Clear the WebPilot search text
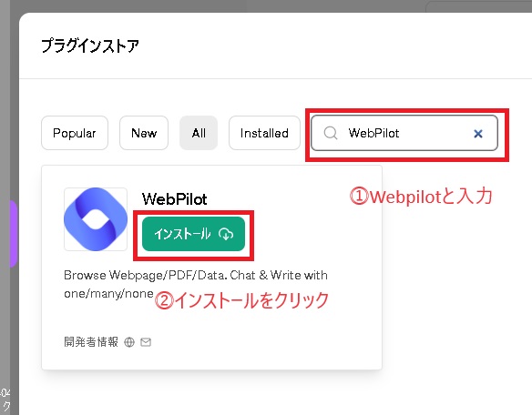The image size is (532, 415). pyautogui.click(x=478, y=134)
